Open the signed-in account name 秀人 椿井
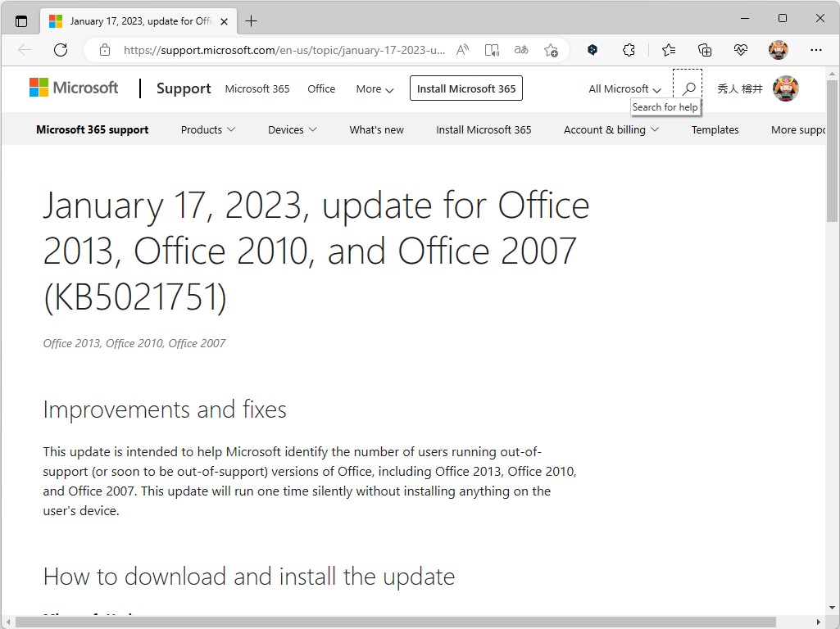 tap(740, 89)
